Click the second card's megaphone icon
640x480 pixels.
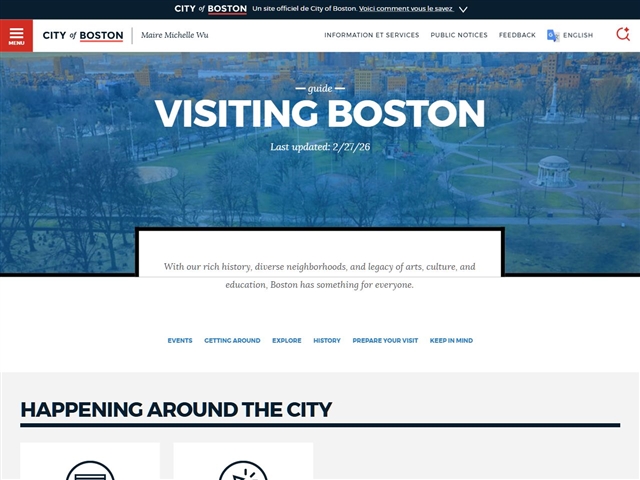point(243,471)
